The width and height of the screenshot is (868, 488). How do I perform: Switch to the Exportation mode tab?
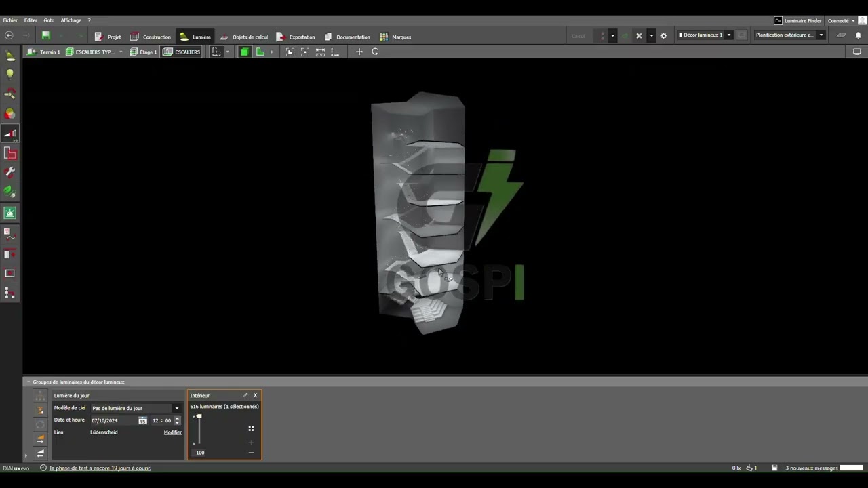[296, 37]
